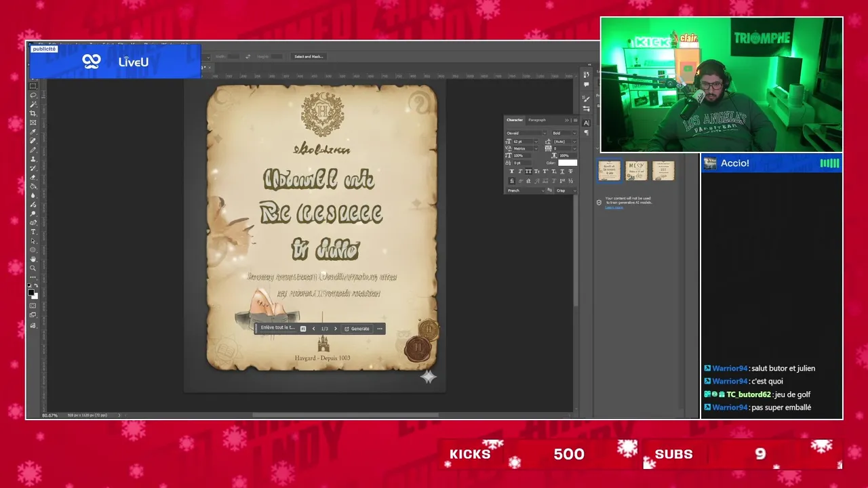Select the Frame tool
Image resolution: width=868 pixels, height=488 pixels.
click(33, 122)
